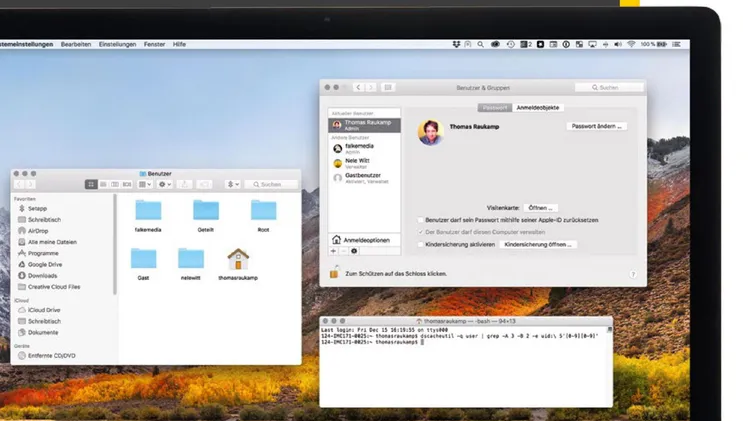Screen dimensions: 750x421
Task: Select Schreibtisch under Favoriten in sidebar
Action: (44, 220)
